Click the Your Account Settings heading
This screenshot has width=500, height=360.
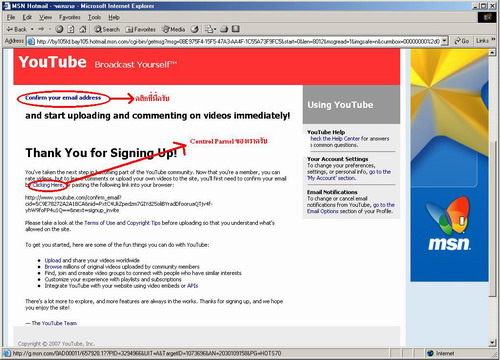click(x=337, y=159)
